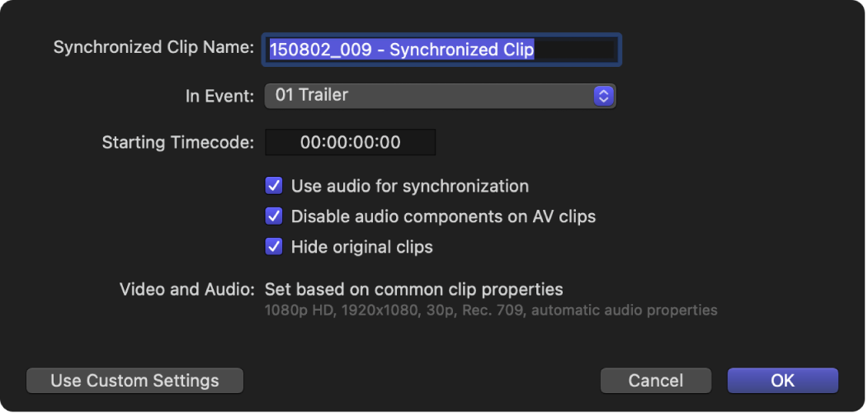Image resolution: width=868 pixels, height=413 pixels.
Task: Click the 'Video and Audio:' label
Action: coord(186,290)
